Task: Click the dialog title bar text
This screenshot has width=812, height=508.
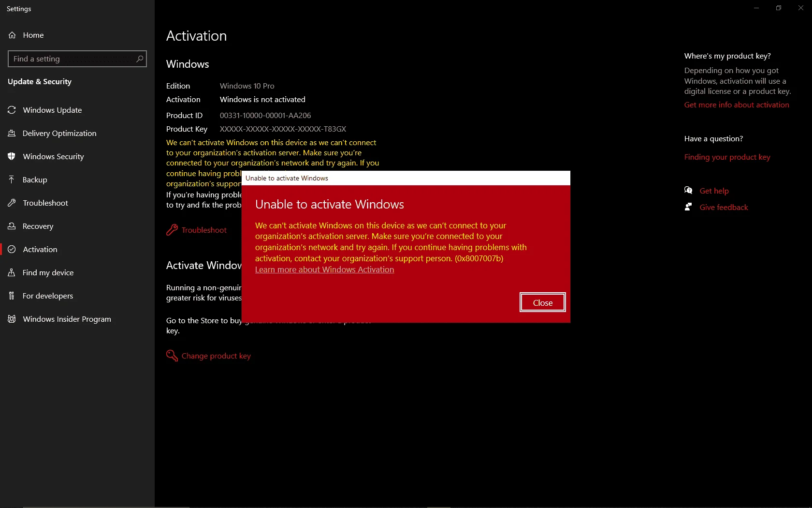Action: [287, 179]
